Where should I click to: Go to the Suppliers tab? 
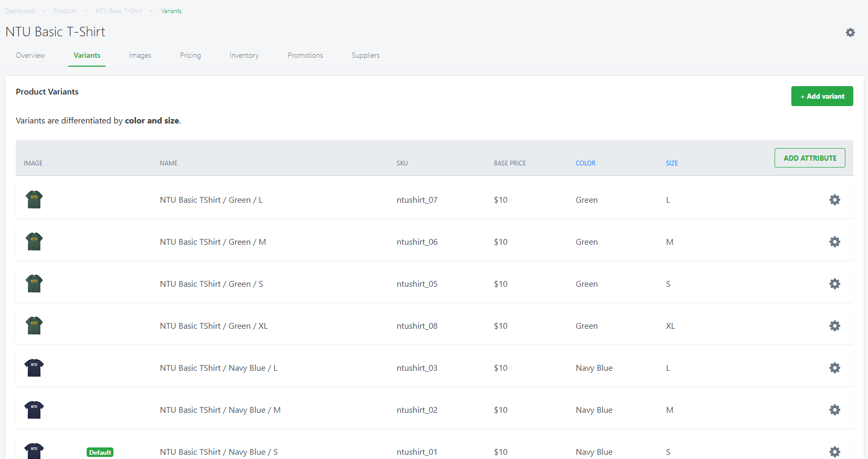click(365, 55)
